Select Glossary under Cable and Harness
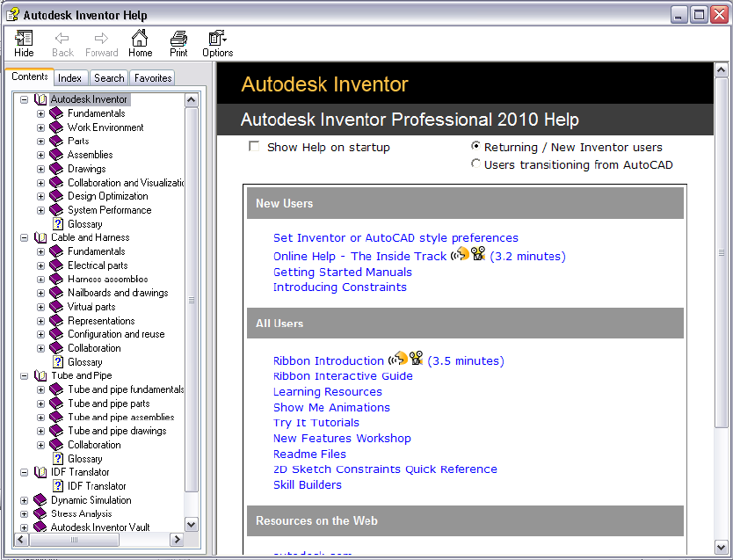733x560 pixels. [84, 362]
